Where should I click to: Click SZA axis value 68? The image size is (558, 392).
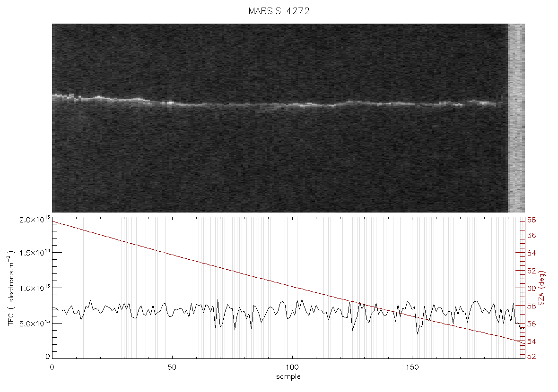(532, 220)
